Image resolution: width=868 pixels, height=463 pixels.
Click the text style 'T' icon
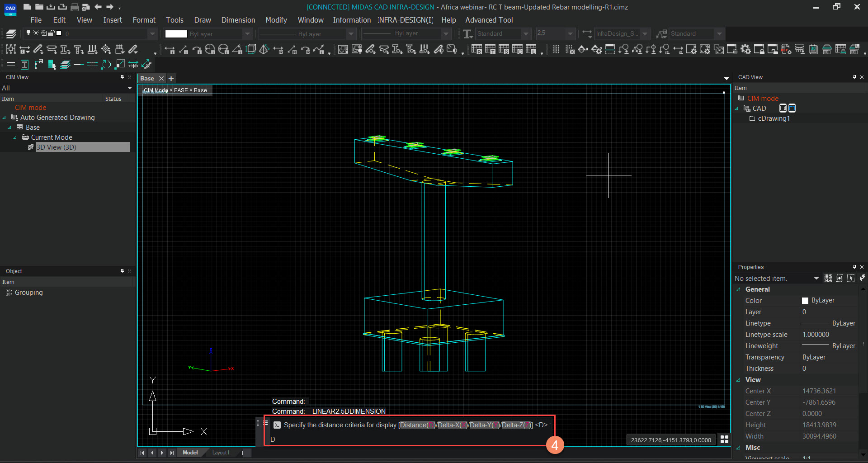coord(468,34)
